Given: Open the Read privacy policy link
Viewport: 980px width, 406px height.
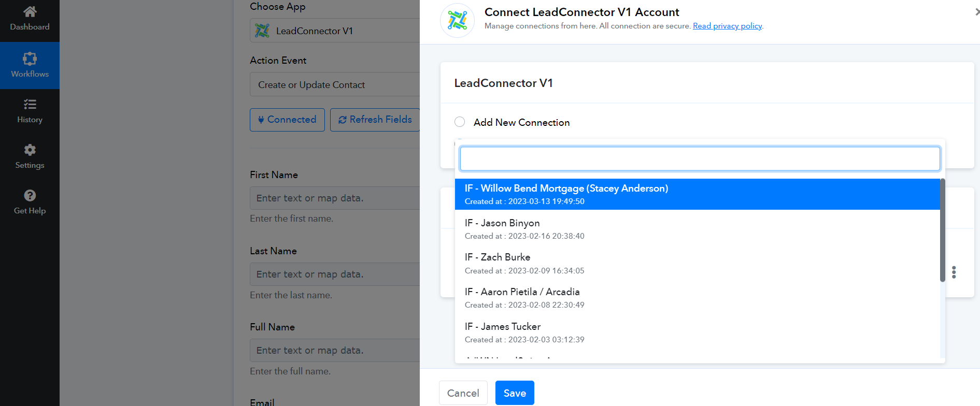Looking at the screenshot, I should coord(727,26).
